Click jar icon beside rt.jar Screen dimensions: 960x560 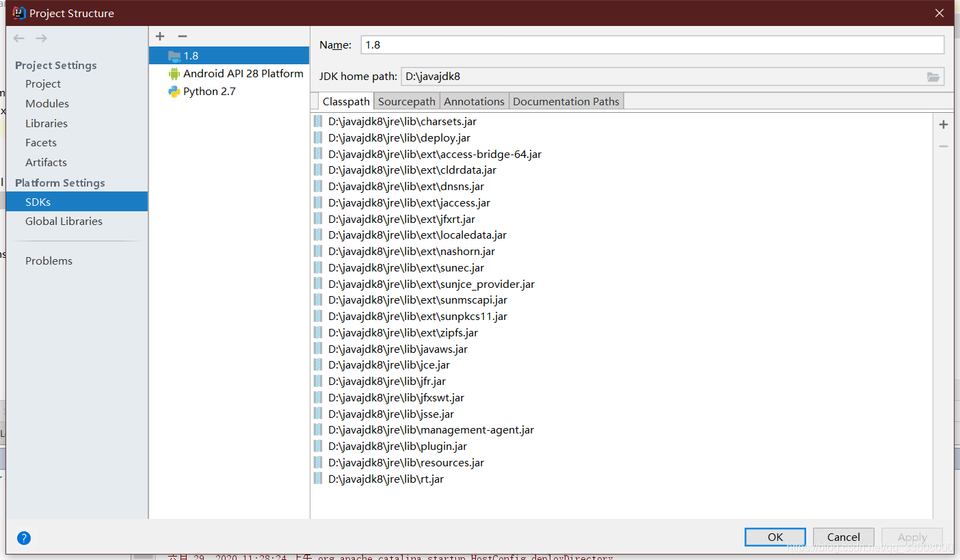coord(318,479)
